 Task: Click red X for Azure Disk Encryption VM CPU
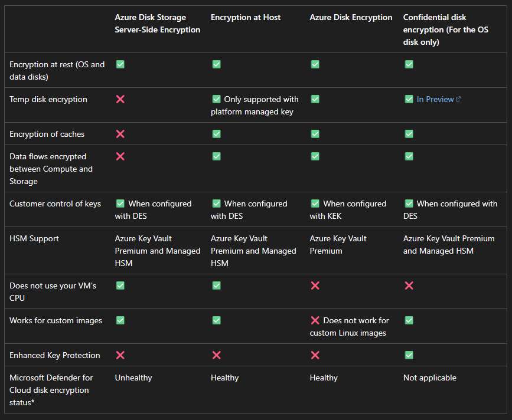[x=315, y=286]
